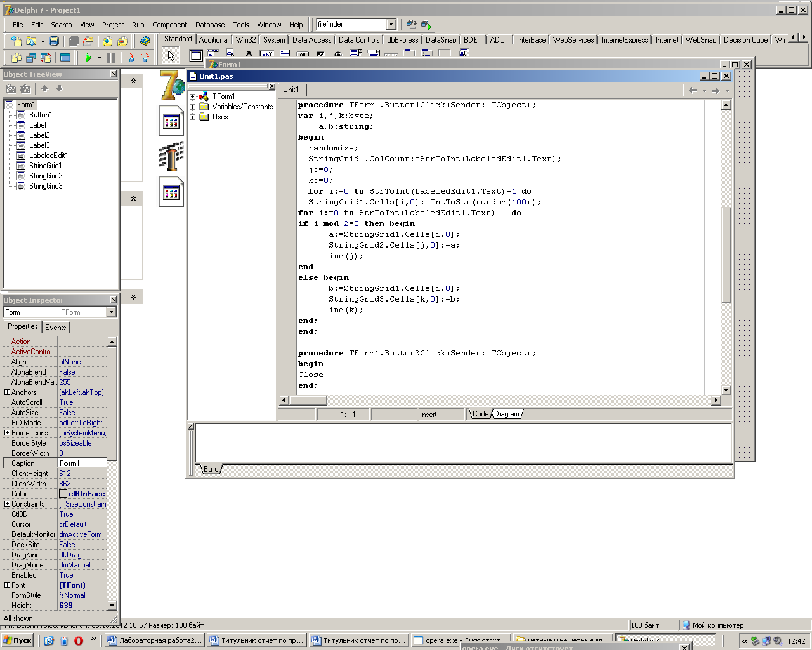
Task: Click the Open file toolbar icon
Action: pos(30,41)
